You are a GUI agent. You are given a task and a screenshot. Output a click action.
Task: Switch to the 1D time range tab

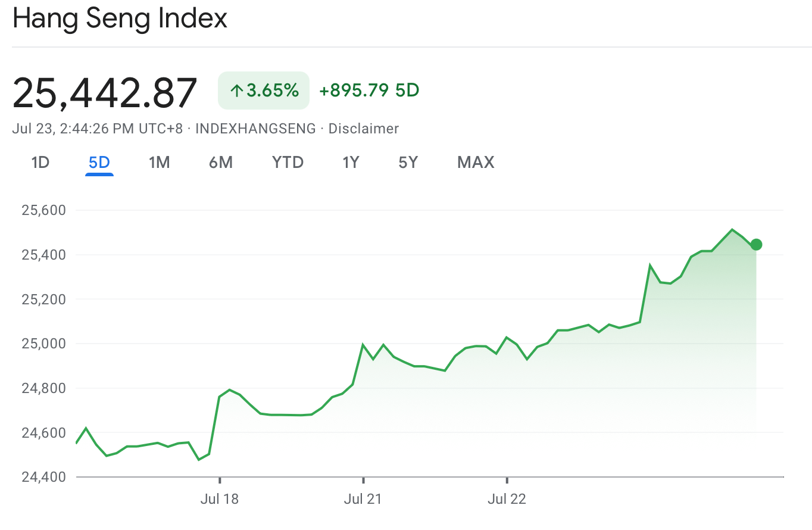pos(40,162)
